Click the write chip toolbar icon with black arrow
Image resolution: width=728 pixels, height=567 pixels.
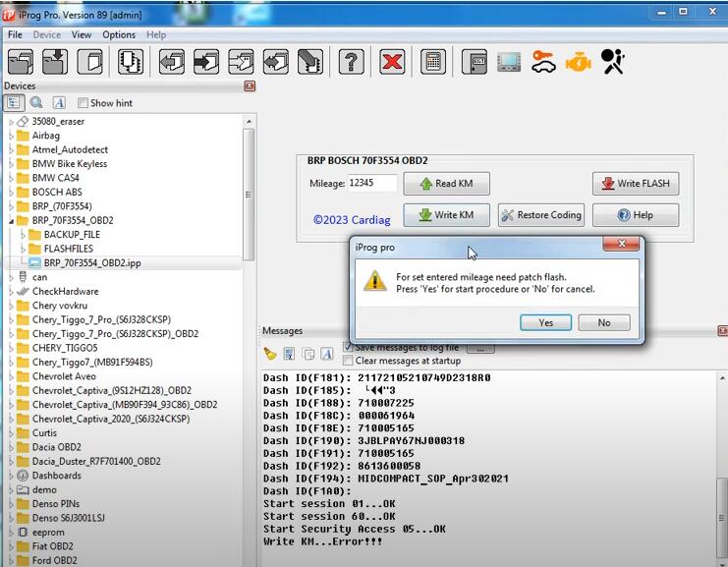(206, 61)
